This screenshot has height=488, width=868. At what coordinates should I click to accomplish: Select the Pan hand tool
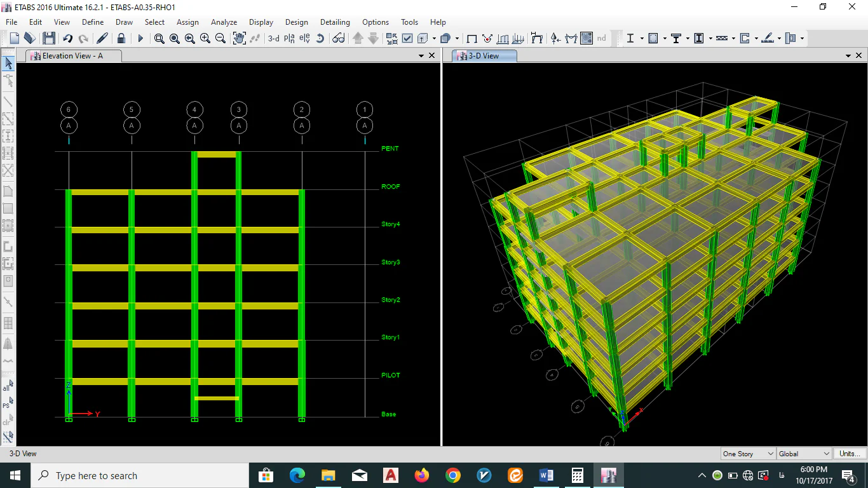tap(239, 38)
